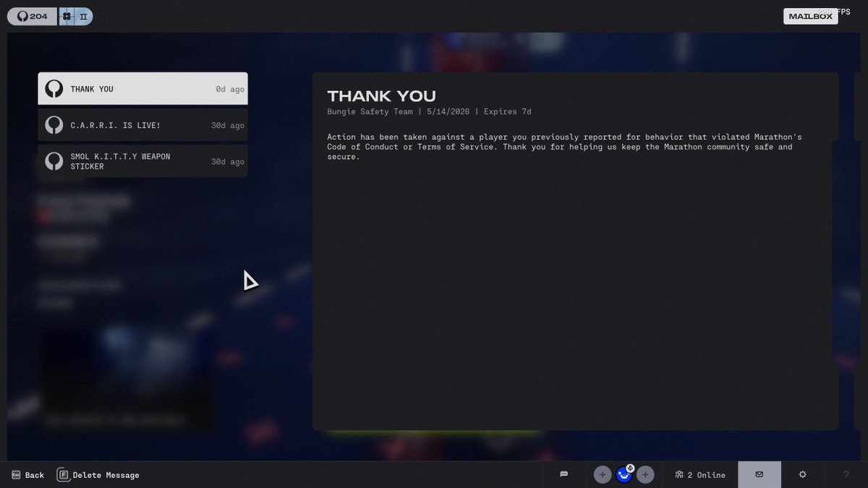Add a teammate with the left plus slot

[x=603, y=475]
